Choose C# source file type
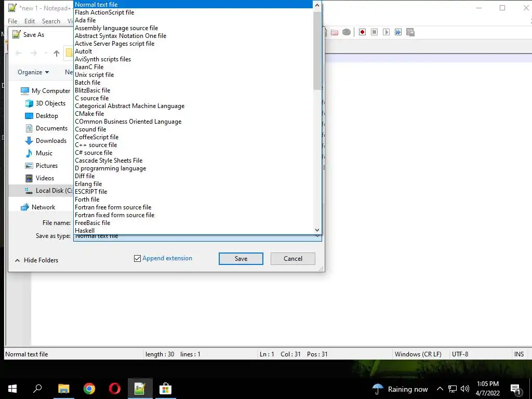 193,153
